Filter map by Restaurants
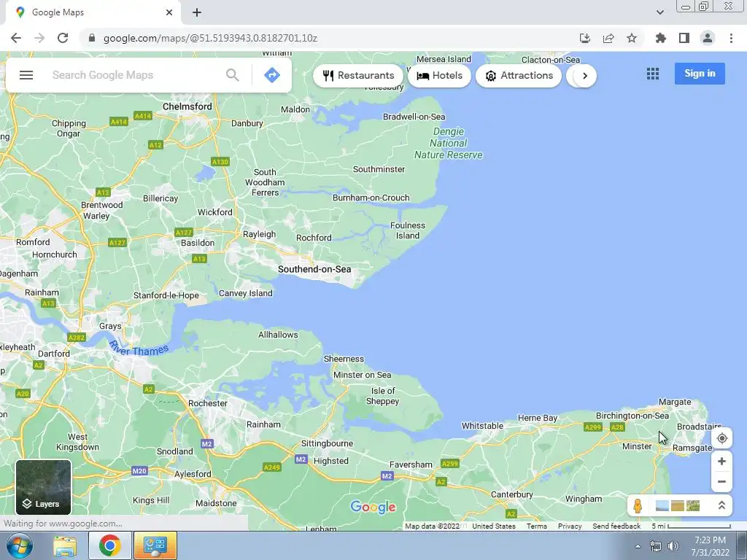 pos(358,76)
